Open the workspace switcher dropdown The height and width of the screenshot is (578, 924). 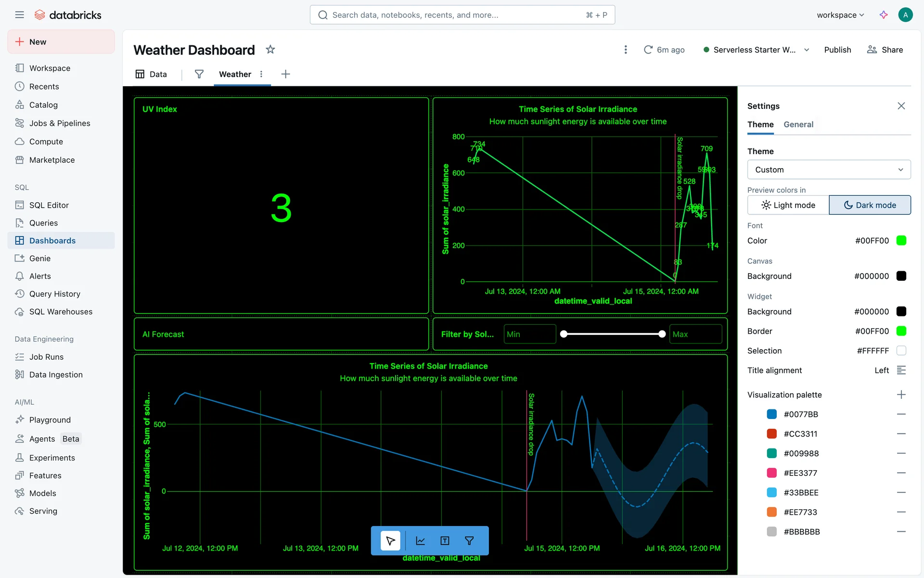[x=840, y=15]
